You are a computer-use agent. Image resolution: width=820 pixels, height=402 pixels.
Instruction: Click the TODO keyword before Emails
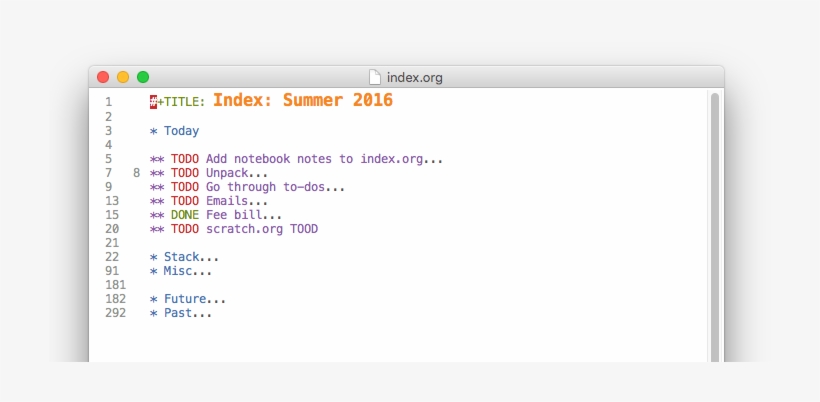185,201
